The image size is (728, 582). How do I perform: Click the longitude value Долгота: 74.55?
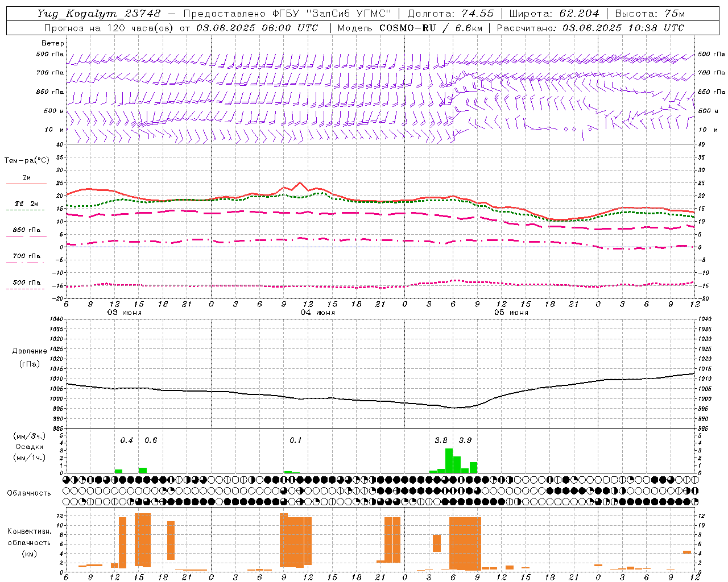tap(450, 14)
